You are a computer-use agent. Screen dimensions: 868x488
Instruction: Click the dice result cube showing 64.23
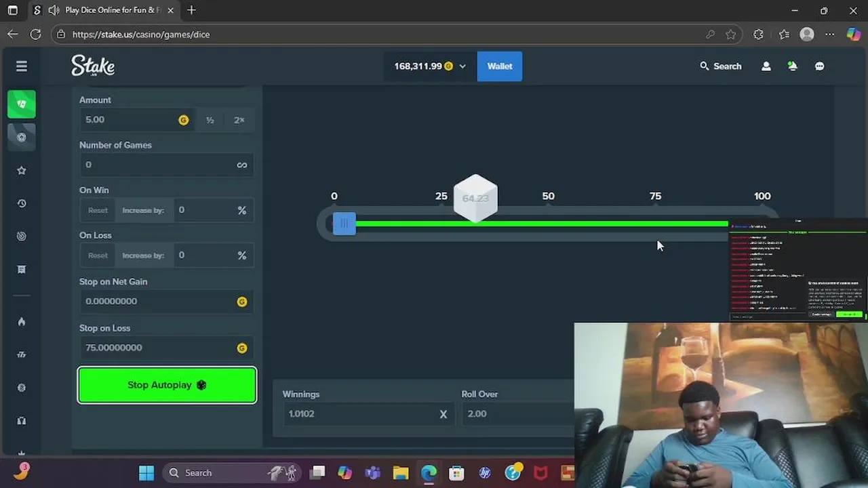475,199
